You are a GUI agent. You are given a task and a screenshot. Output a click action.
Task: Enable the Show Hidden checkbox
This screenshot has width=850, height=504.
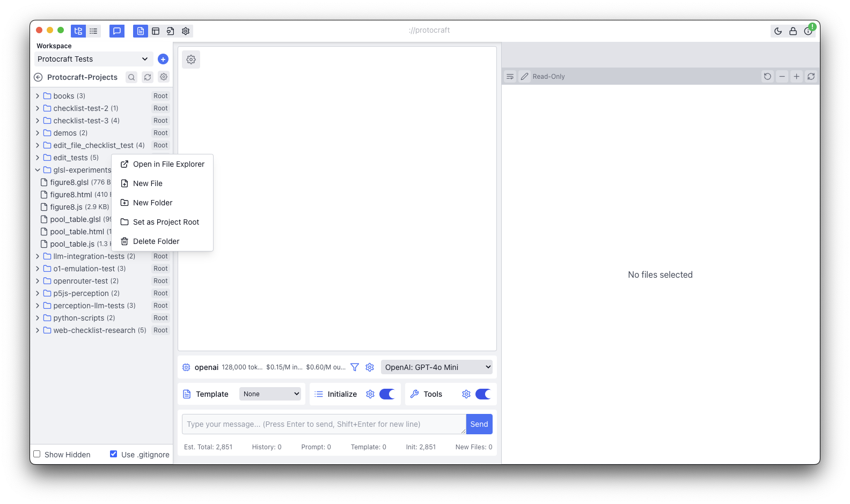(x=37, y=454)
